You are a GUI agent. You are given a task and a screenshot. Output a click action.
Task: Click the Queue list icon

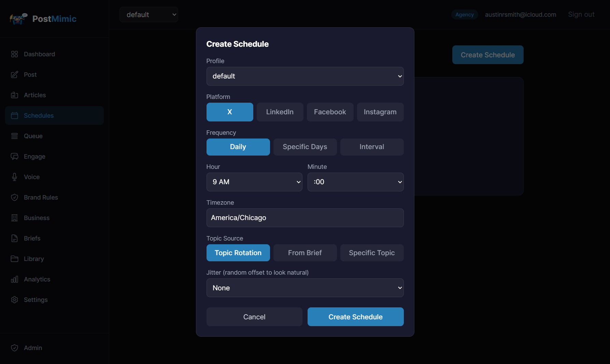click(14, 136)
